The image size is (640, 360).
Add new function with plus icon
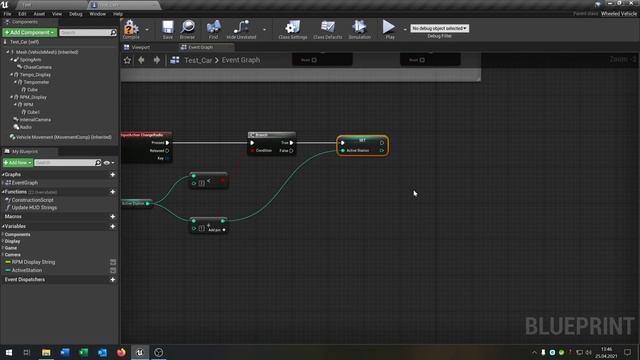(113, 192)
